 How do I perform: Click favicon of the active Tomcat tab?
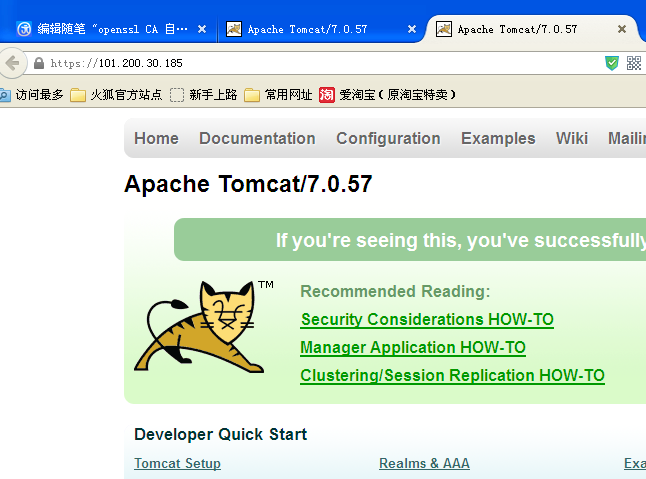pos(444,29)
